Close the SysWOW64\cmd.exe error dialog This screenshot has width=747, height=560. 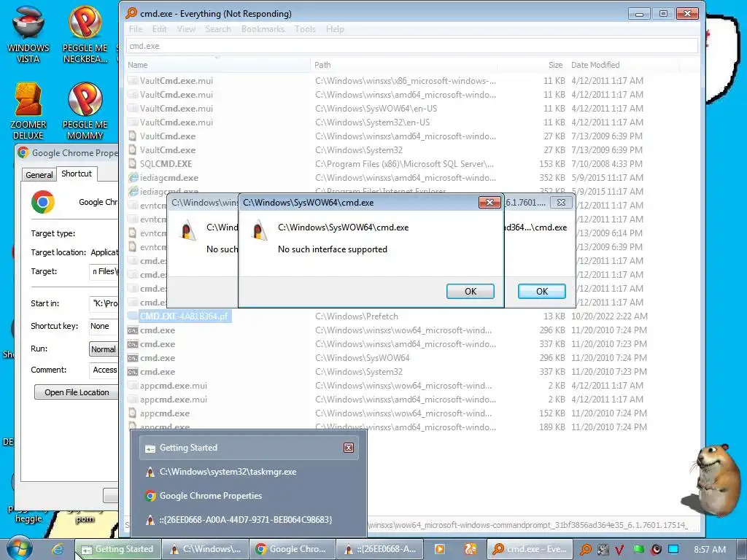pos(489,203)
